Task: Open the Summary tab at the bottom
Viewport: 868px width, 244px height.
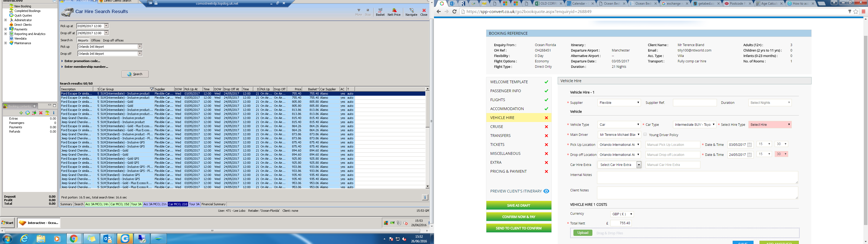Action: click(66, 204)
